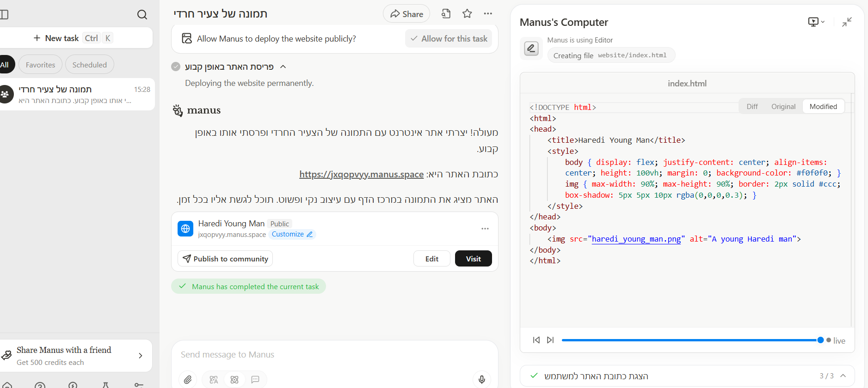Open the Favorites filter tab
The width and height of the screenshot is (868, 388).
point(40,65)
